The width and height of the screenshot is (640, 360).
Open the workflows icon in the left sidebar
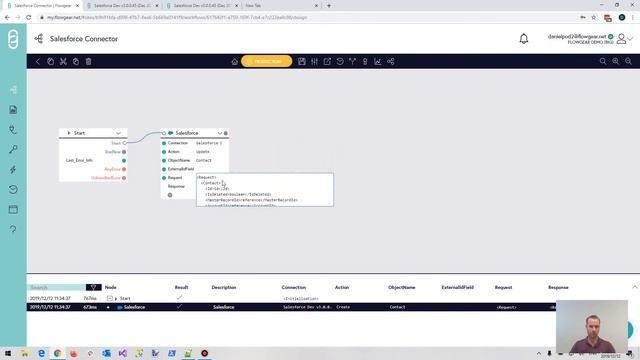[x=13, y=90]
